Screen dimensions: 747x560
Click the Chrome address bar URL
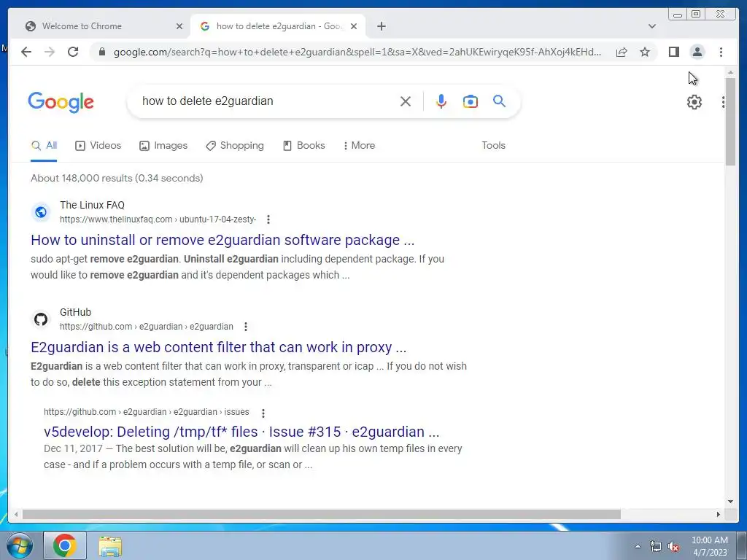pos(357,52)
